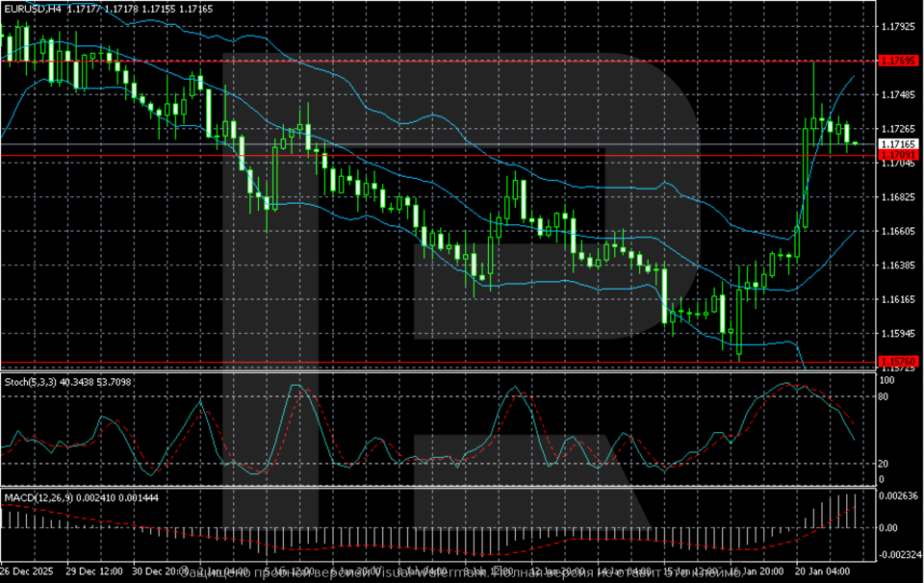Click the 26 Dec 2025 date label
The image size is (924, 583).
point(29,572)
